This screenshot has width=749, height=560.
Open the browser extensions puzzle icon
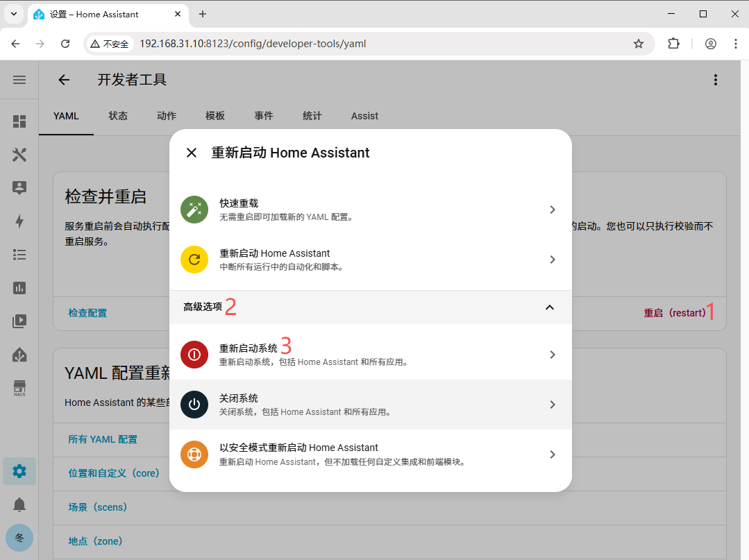coord(673,44)
